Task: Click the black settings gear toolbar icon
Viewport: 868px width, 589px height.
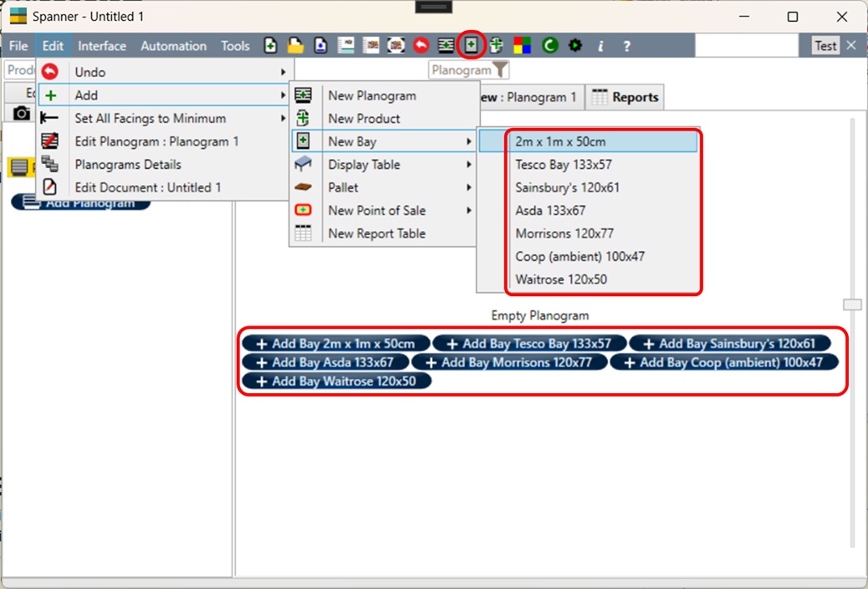Action: pos(574,46)
